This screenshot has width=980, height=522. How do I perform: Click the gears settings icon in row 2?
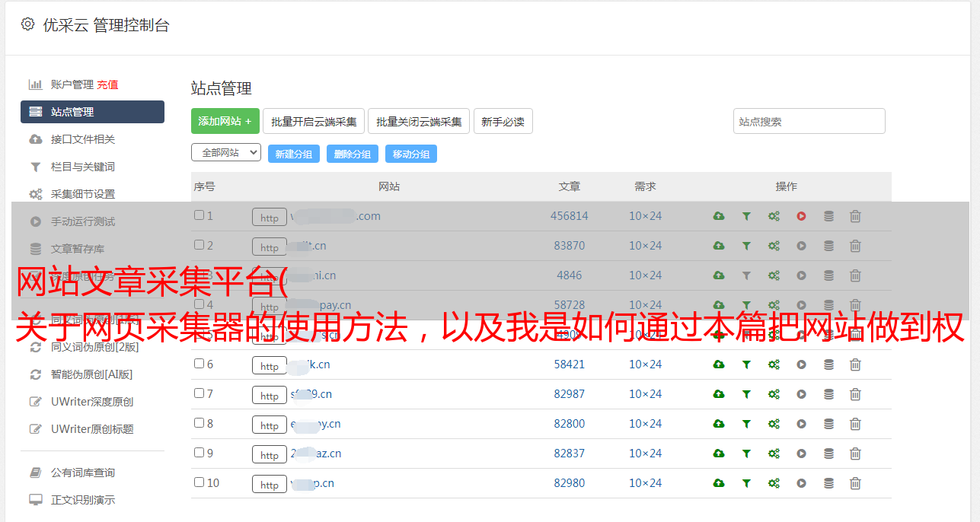pos(774,246)
